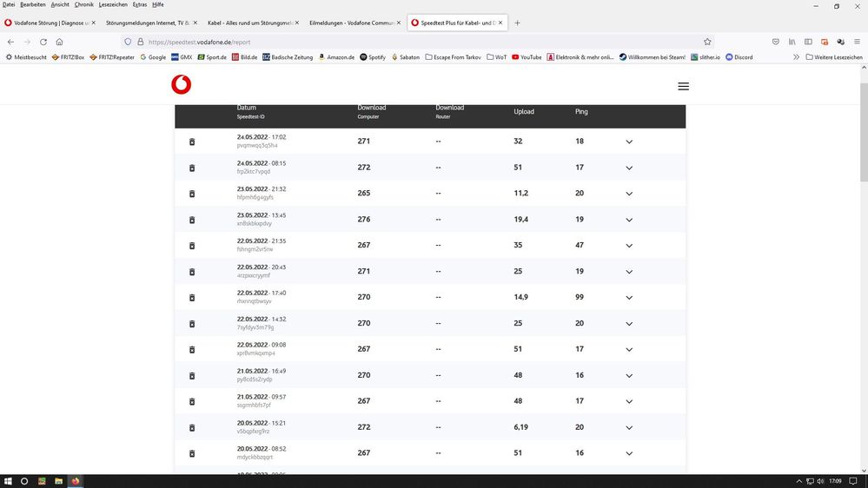Go back to previous page
This screenshot has height=488, width=868.
coord(10,42)
